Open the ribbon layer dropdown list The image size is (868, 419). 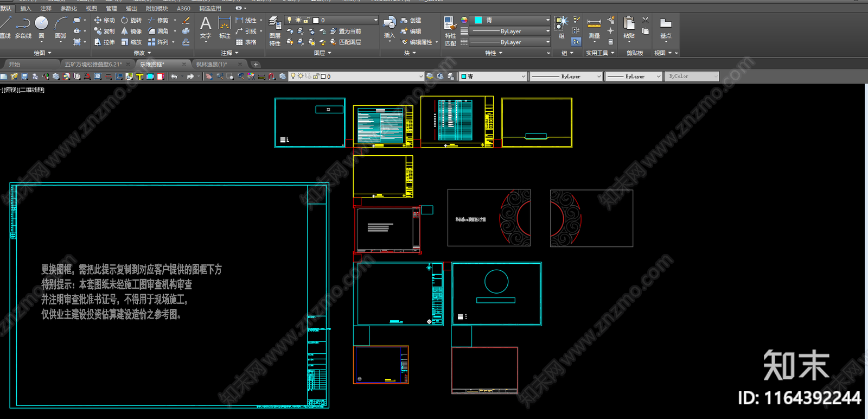375,20
